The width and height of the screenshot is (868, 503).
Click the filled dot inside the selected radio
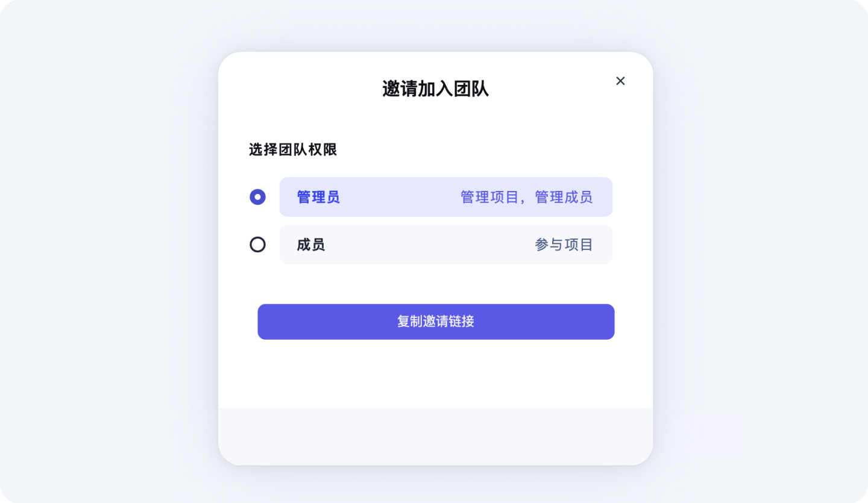(257, 197)
